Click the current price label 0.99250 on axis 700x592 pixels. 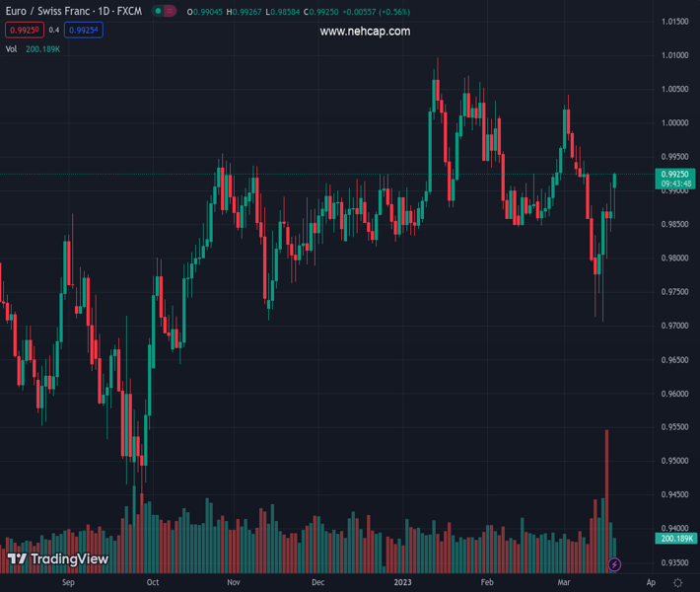[x=676, y=174]
